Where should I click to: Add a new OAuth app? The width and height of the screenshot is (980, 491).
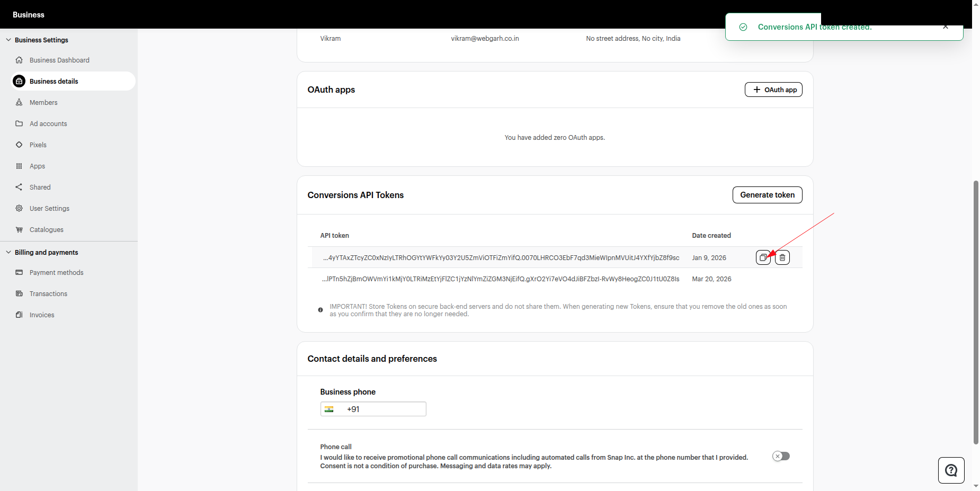click(773, 90)
